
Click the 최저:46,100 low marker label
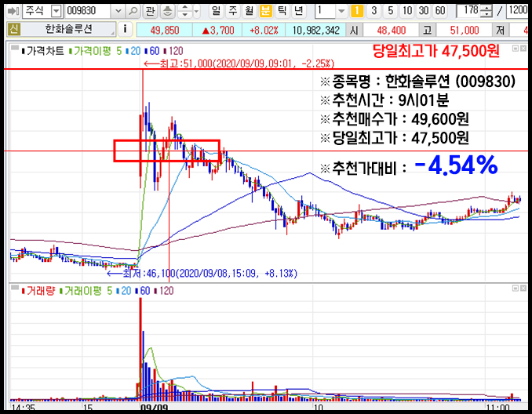tap(202, 274)
